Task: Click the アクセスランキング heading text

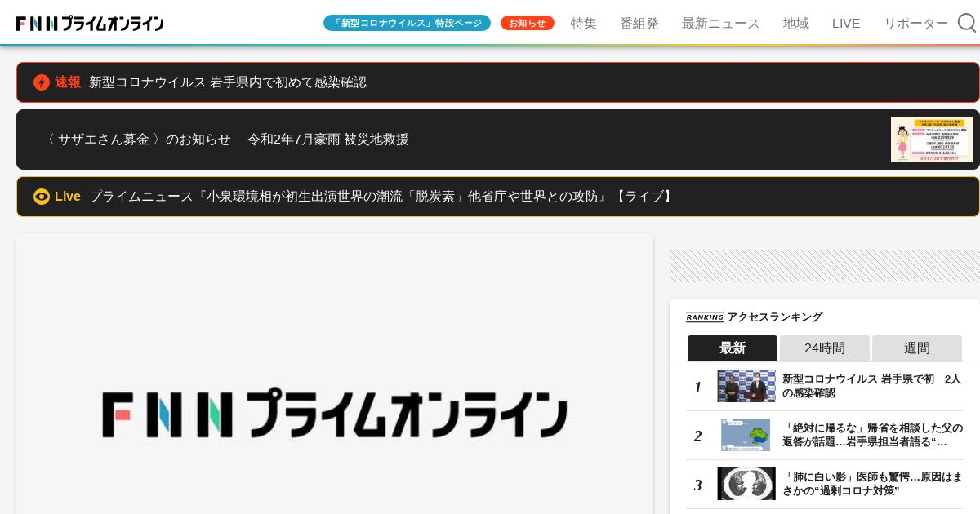Action: click(x=774, y=317)
